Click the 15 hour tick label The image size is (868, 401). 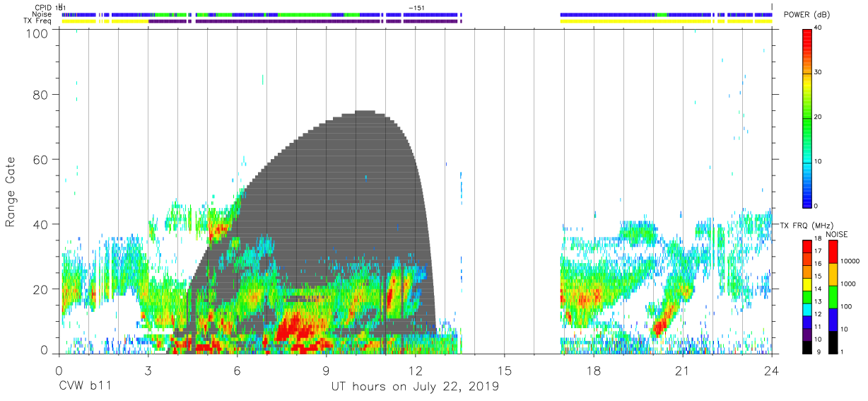tap(504, 371)
